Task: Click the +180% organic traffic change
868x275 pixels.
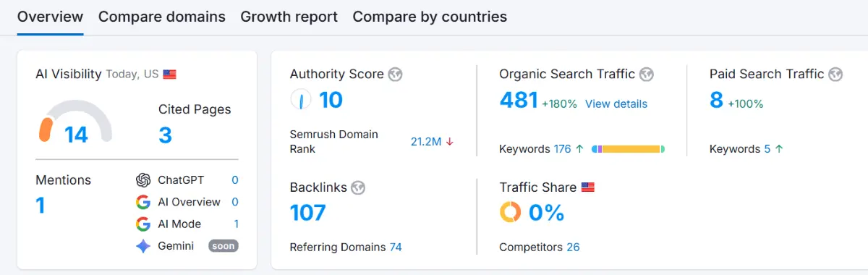Action: point(560,103)
